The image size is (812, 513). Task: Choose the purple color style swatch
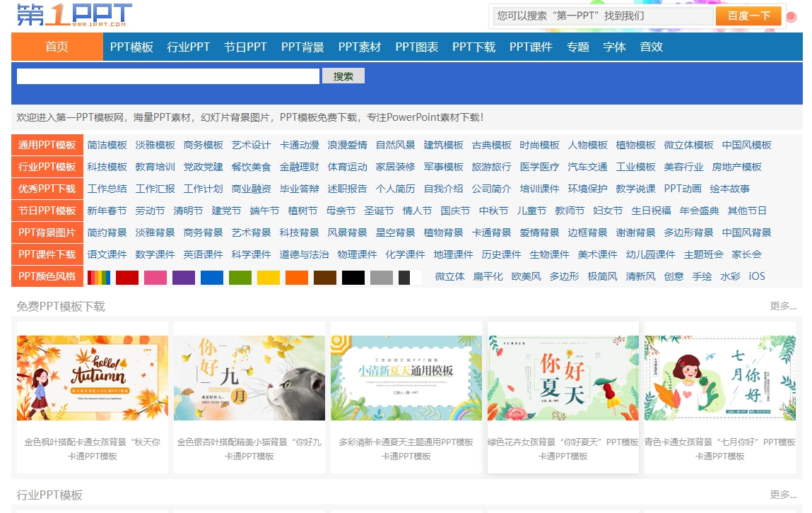(x=184, y=277)
